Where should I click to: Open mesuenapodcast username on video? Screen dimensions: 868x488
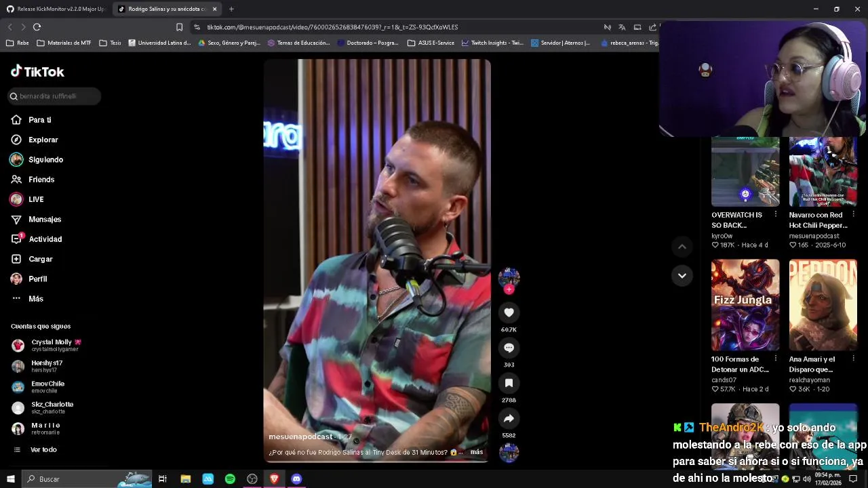click(300, 437)
